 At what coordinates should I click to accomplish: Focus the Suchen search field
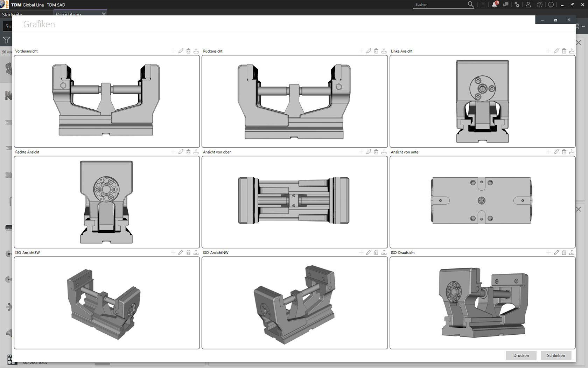pyautogui.click(x=440, y=5)
